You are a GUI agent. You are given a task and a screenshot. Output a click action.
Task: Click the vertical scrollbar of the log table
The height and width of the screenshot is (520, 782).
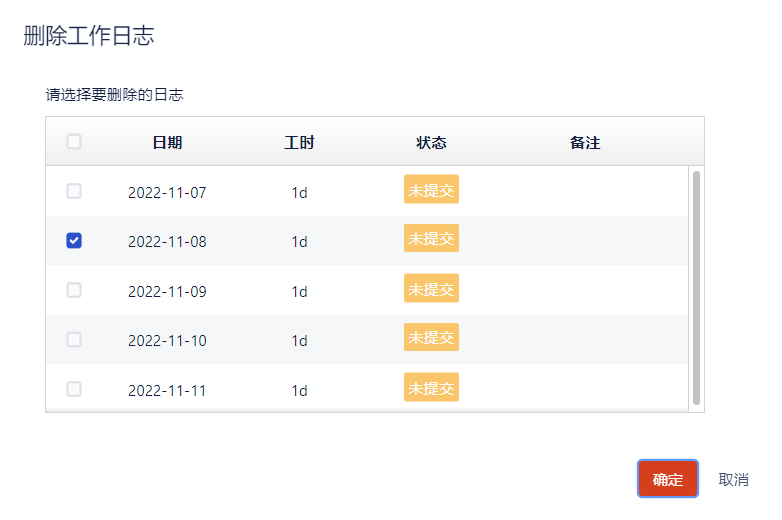(696, 288)
